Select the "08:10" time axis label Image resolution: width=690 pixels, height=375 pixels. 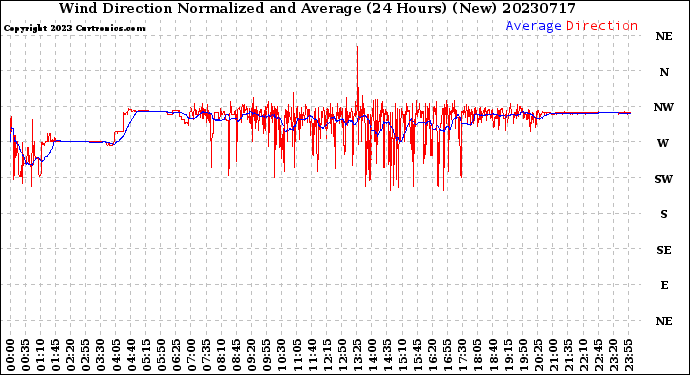click(x=222, y=355)
